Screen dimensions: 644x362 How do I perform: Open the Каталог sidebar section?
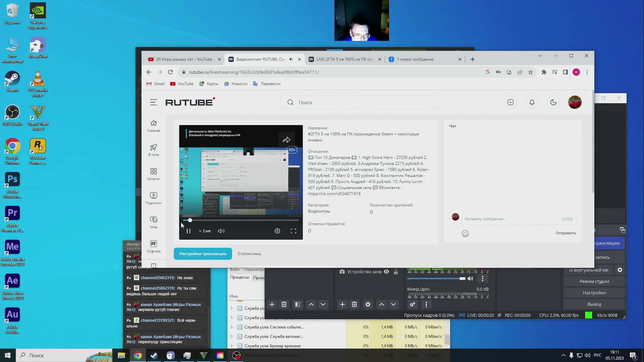pyautogui.click(x=153, y=174)
